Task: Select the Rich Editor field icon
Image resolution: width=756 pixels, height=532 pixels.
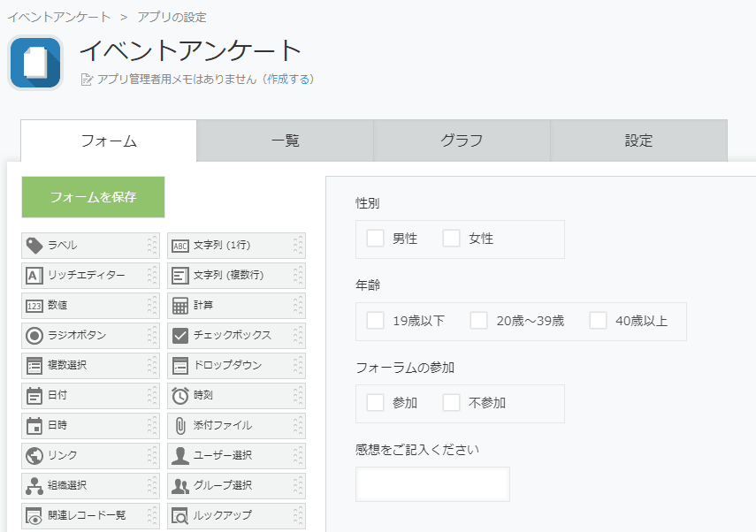Action: point(34,276)
